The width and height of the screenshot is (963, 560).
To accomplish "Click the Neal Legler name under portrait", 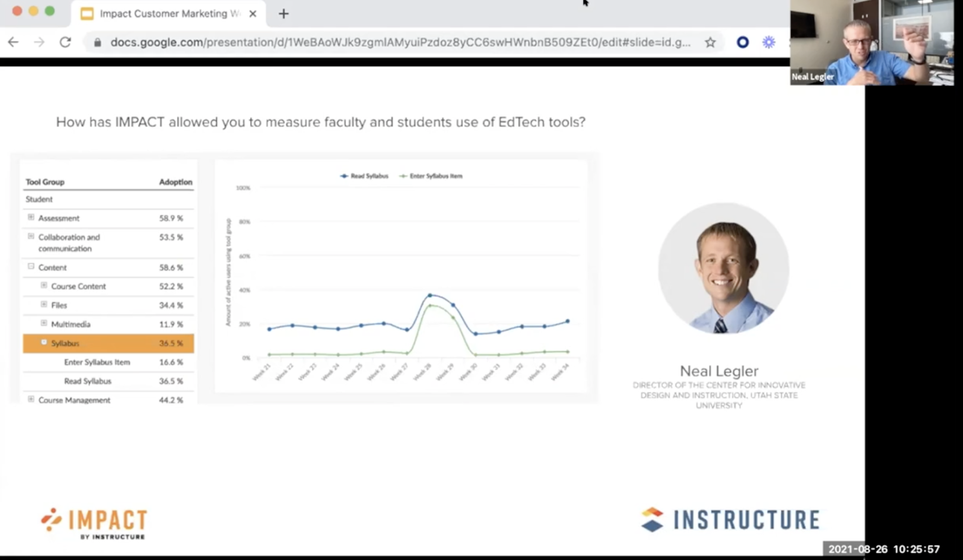I will pyautogui.click(x=719, y=371).
